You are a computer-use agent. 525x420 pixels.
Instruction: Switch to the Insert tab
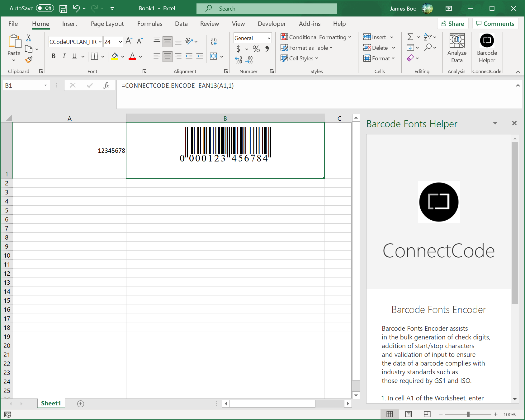[69, 24]
